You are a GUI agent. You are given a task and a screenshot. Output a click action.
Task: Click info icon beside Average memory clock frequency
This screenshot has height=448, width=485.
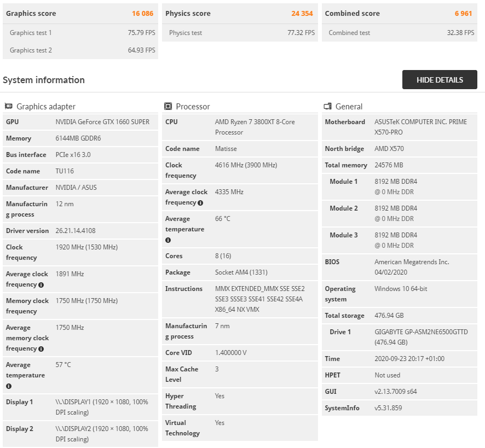[x=41, y=349]
